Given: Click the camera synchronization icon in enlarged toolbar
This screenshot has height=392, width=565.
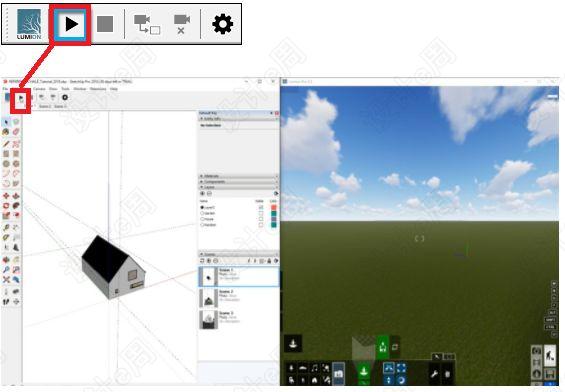Looking at the screenshot, I should [147, 24].
